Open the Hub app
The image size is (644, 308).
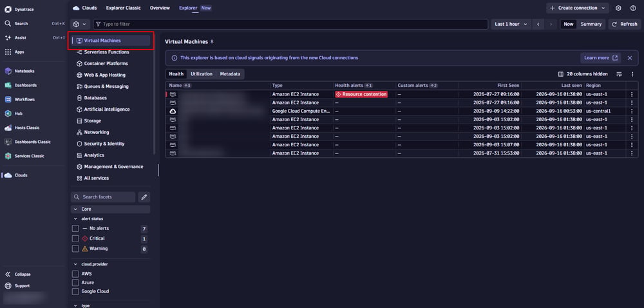[13, 113]
